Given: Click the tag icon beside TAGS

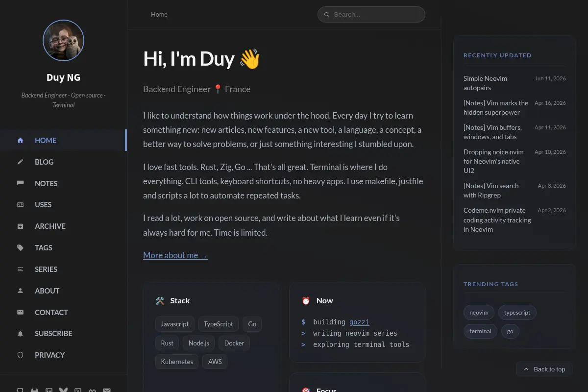Looking at the screenshot, I should [x=20, y=248].
